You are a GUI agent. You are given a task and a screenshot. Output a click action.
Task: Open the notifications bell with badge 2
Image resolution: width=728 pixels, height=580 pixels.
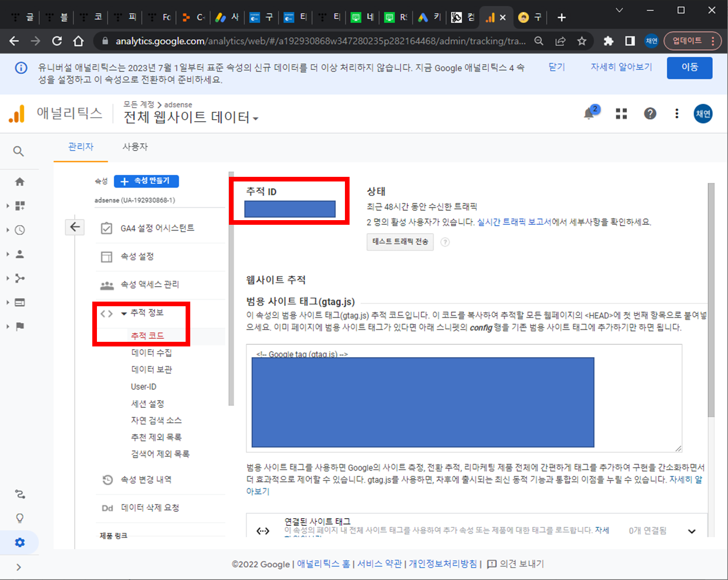point(591,112)
